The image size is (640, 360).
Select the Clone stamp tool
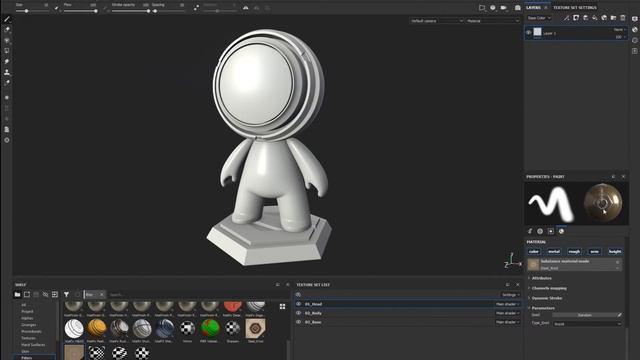pyautogui.click(x=7, y=72)
